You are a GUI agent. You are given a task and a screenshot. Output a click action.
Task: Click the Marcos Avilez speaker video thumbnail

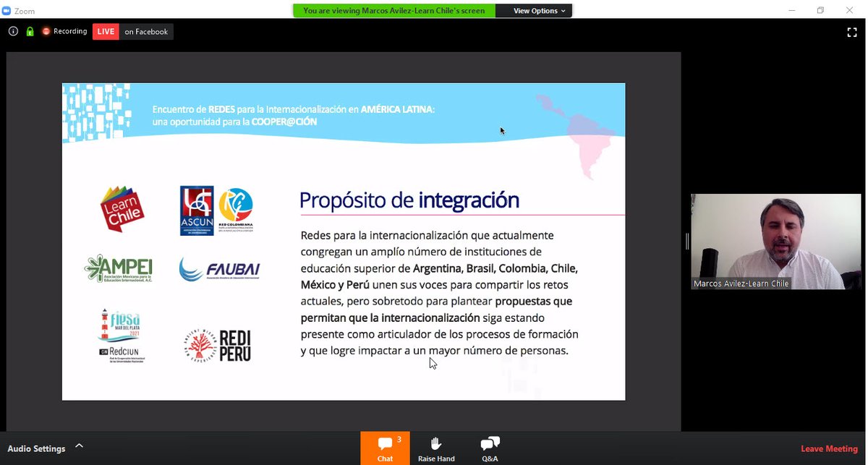[x=778, y=242]
